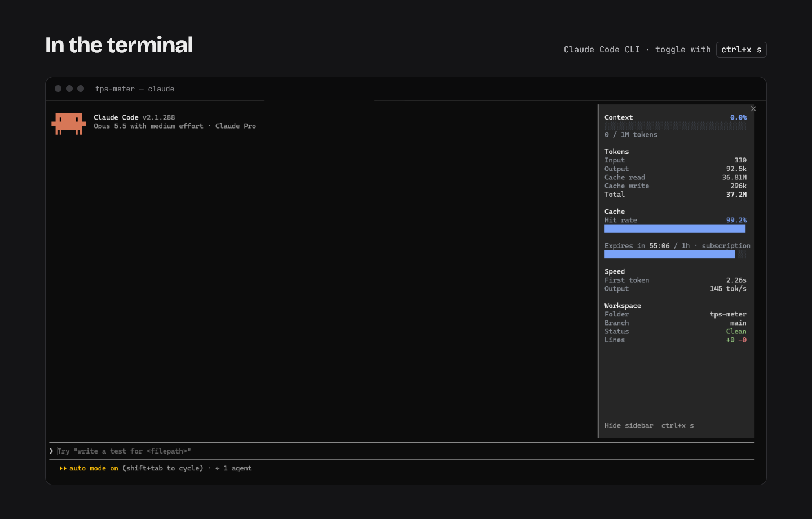Click the auto mode fast-forward arrows icon

coord(63,468)
